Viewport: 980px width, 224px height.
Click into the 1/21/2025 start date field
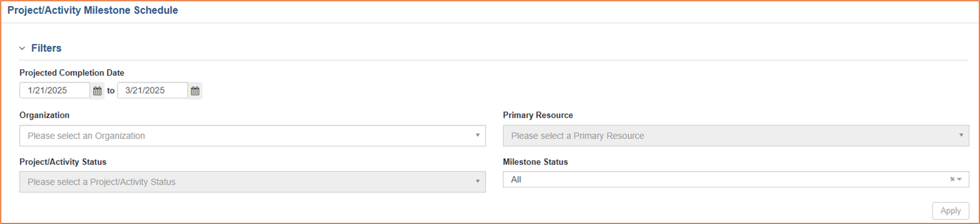[x=55, y=90]
